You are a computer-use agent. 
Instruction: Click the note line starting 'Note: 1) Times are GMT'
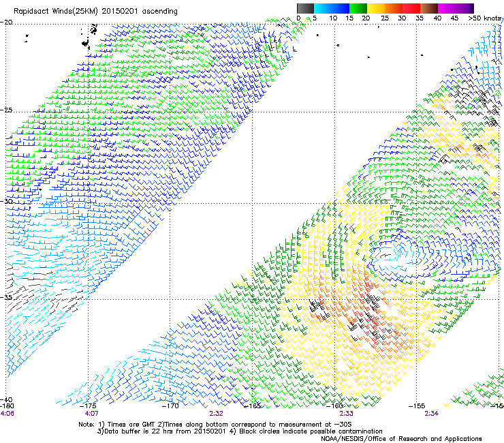pos(215,425)
